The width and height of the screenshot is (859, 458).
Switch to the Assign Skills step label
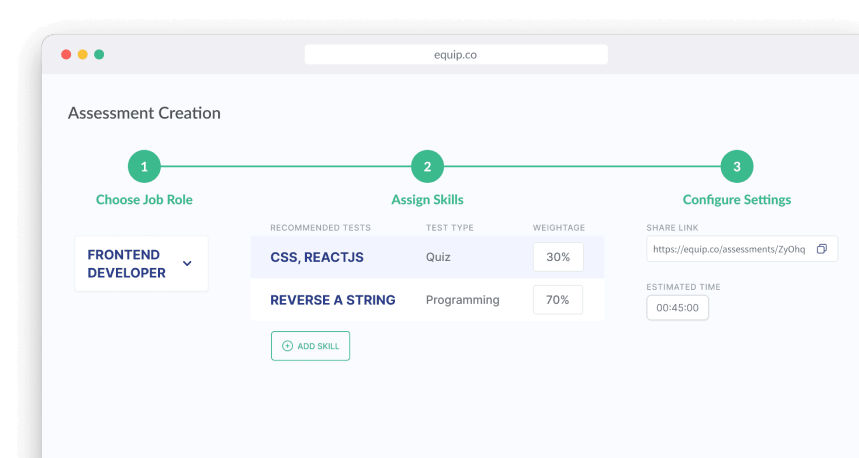point(427,200)
